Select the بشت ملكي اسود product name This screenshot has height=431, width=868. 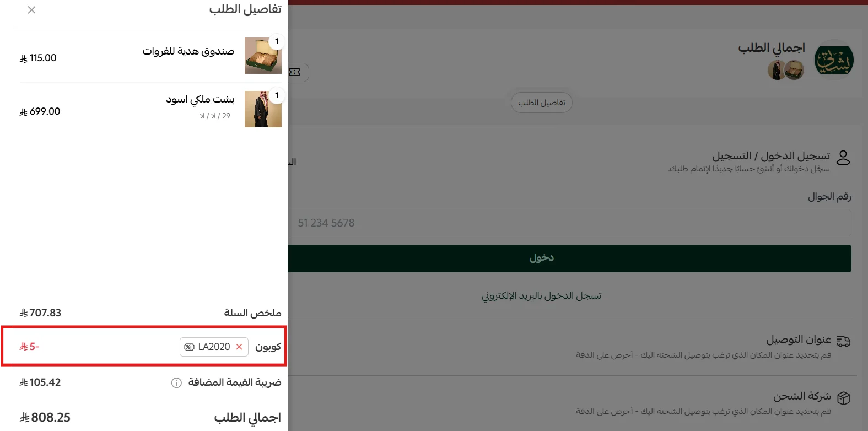200,99
